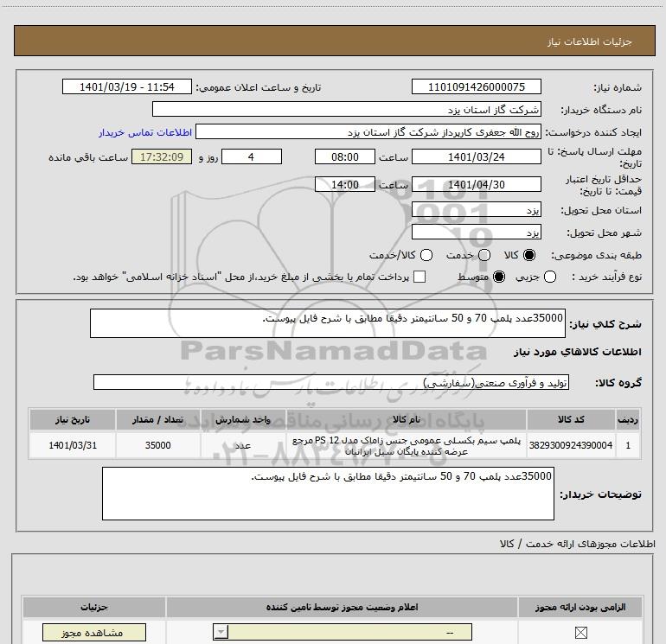The image size is (666, 644).
Task: Toggle the الزامی بودن ارائه مجوز checkbox
Action: (x=580, y=633)
